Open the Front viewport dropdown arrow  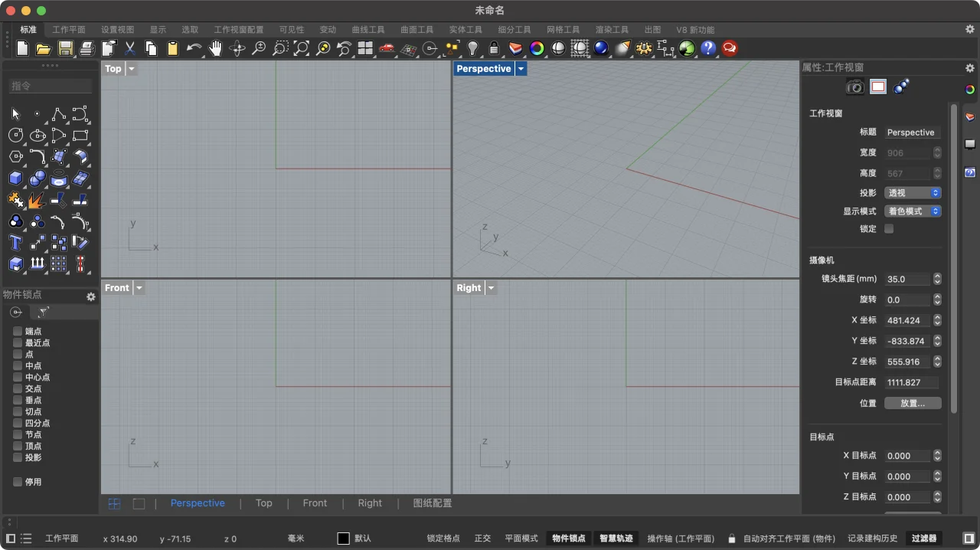click(139, 288)
